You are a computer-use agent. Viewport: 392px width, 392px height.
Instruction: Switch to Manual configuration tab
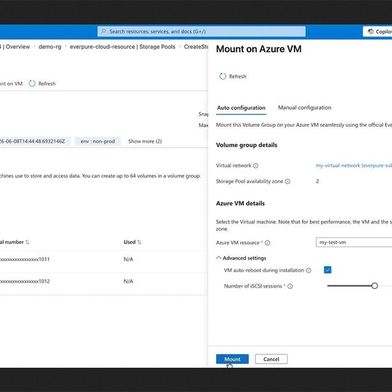point(305,108)
